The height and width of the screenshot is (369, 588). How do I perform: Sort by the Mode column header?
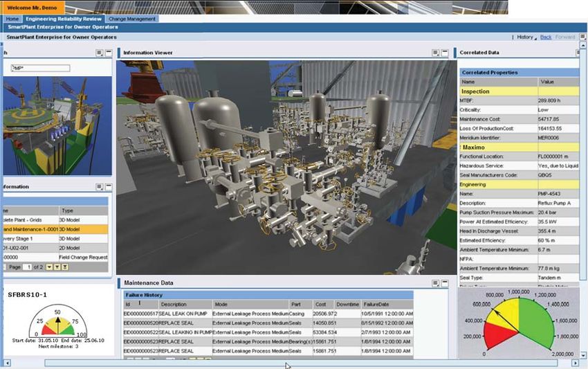pos(250,305)
